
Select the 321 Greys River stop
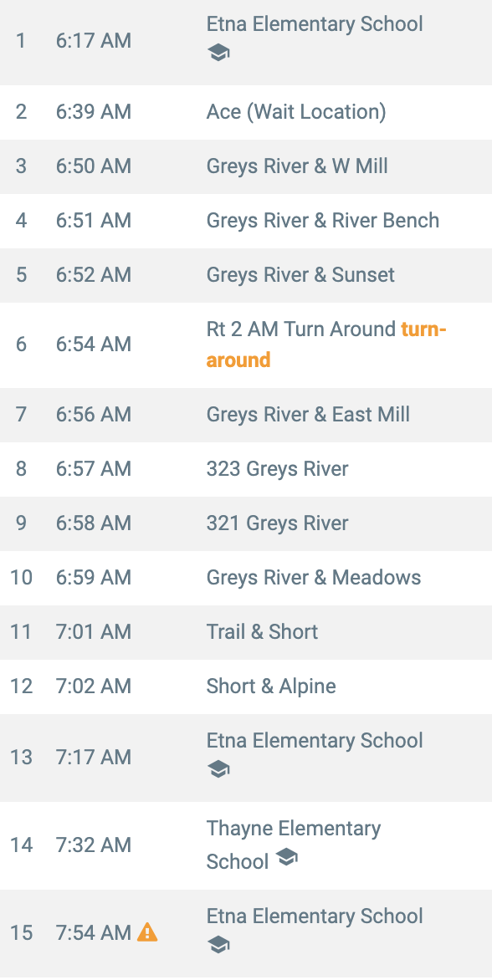[246, 523]
